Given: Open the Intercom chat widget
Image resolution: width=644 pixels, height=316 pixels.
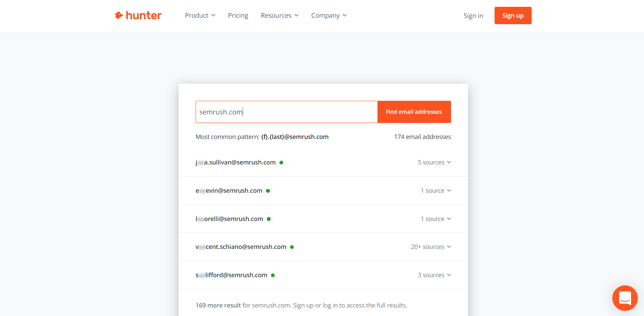Looking at the screenshot, I should point(625,298).
